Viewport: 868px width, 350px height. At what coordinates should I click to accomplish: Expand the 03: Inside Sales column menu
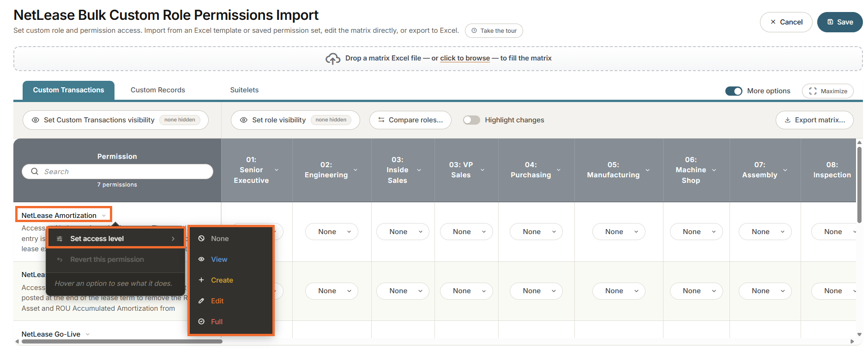click(419, 170)
